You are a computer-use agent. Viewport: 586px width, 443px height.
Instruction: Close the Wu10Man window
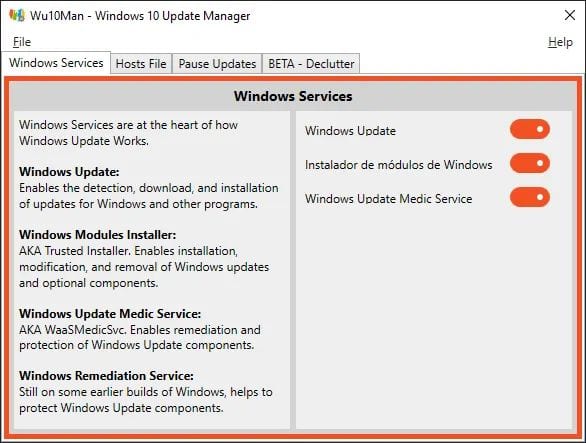pyautogui.click(x=570, y=15)
